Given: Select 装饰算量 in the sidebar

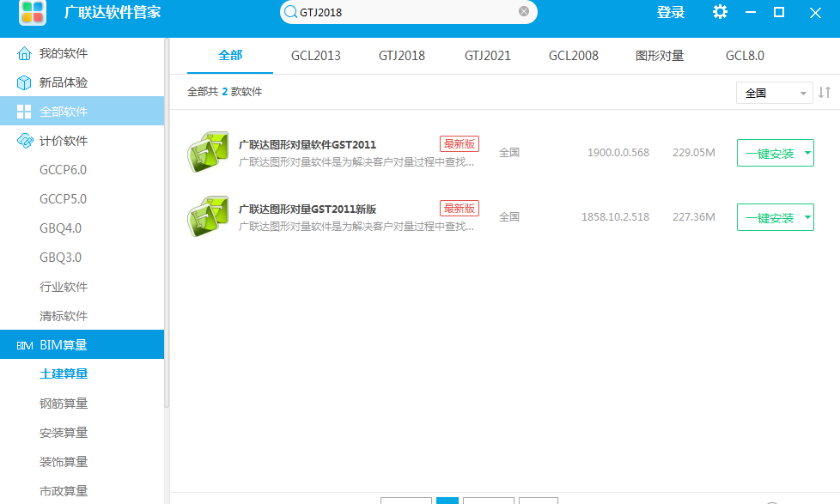Looking at the screenshot, I should pyautogui.click(x=64, y=462).
